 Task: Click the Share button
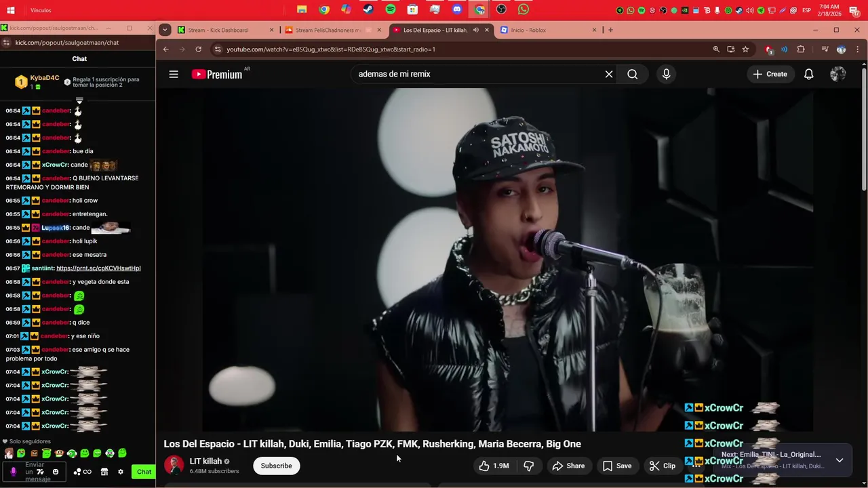(x=568, y=466)
